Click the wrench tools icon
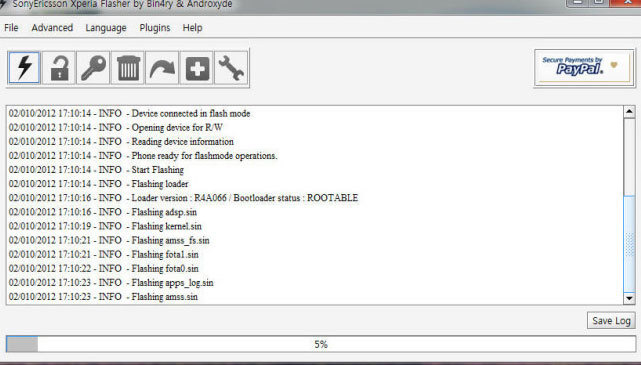641x365 pixels. click(231, 67)
